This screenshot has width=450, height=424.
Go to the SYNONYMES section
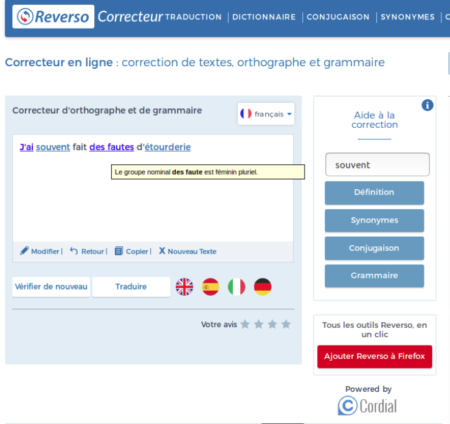[x=408, y=17]
